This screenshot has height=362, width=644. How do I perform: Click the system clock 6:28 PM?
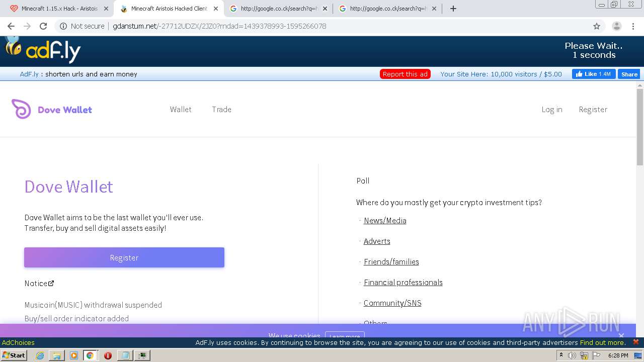618,355
